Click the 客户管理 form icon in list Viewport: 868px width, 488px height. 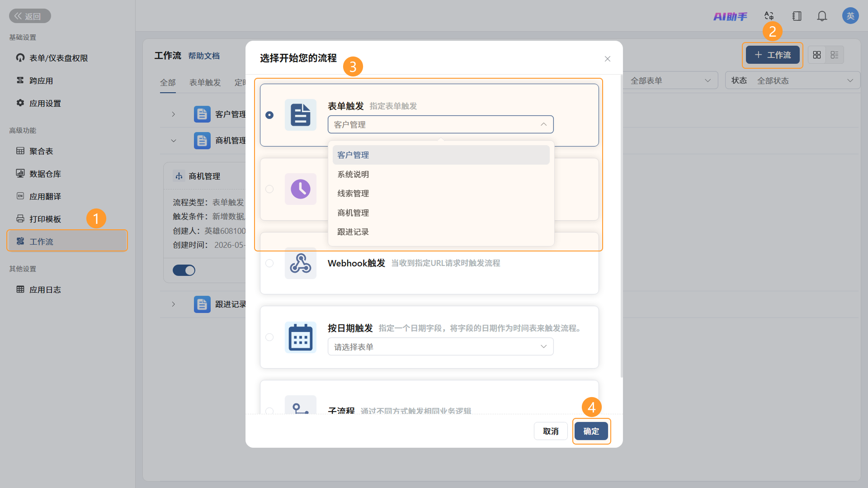[x=202, y=114]
